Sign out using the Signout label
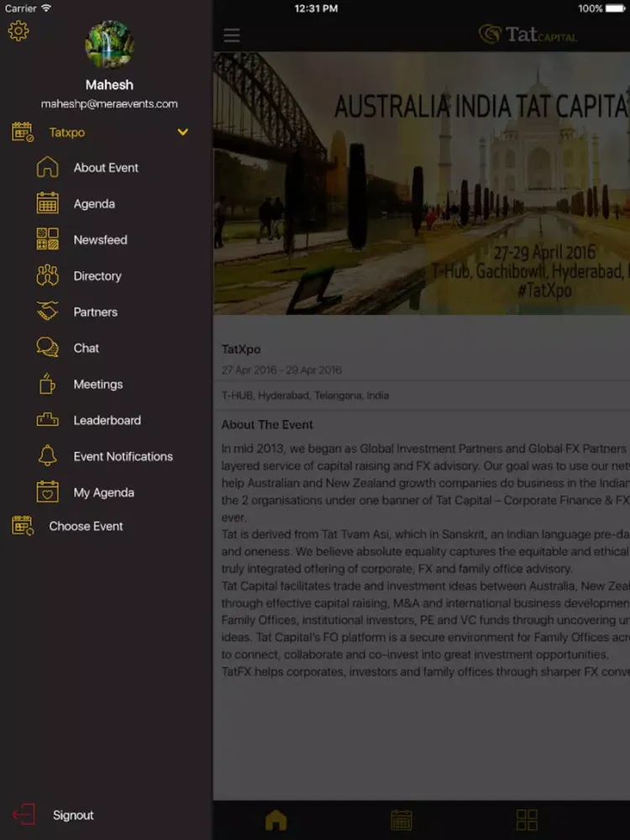Viewport: 630px width, 840px height. point(73,815)
